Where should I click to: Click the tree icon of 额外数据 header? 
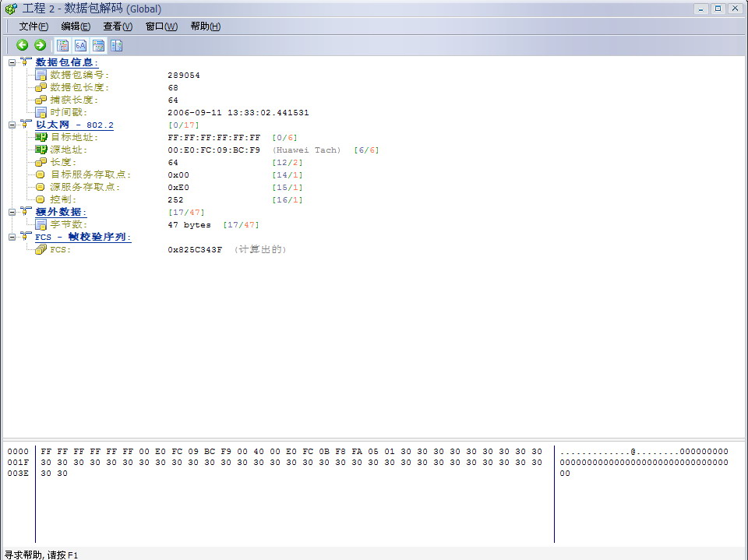click(26, 211)
